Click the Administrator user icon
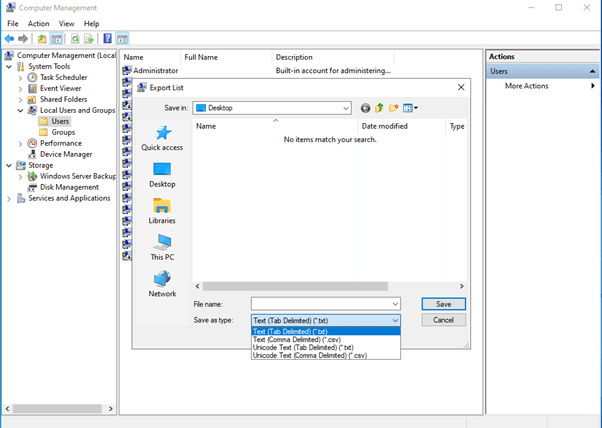Screen dimensions: 602x428 click(x=127, y=71)
